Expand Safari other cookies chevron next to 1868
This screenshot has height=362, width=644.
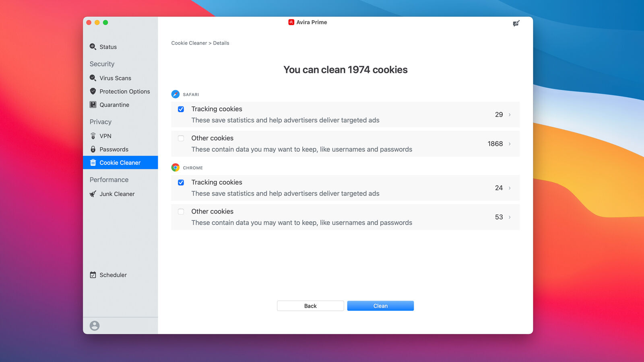[x=510, y=144]
